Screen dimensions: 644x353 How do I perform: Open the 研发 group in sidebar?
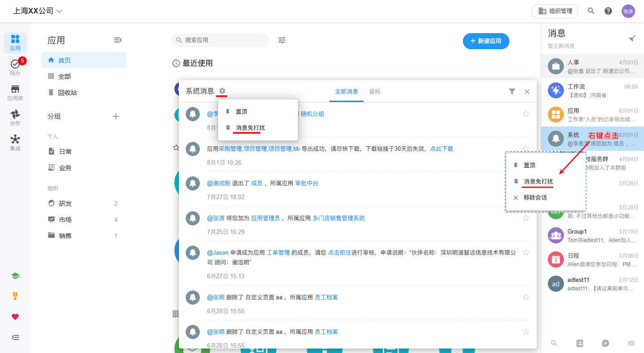click(x=65, y=204)
